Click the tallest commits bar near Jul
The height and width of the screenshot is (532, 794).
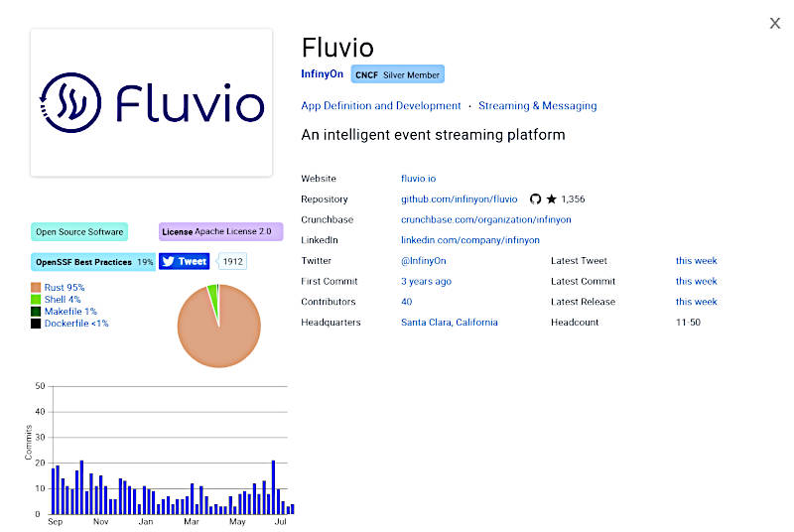click(x=274, y=487)
